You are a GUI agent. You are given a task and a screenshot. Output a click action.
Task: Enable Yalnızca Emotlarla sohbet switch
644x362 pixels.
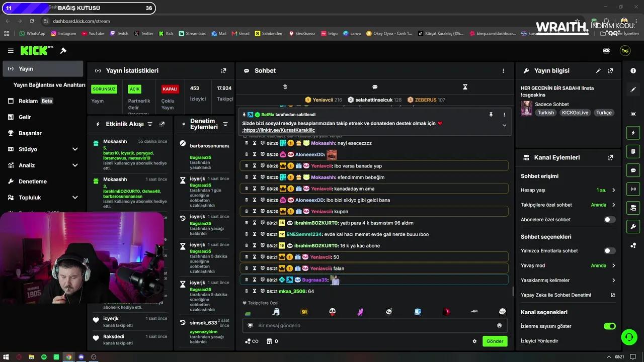click(x=609, y=251)
